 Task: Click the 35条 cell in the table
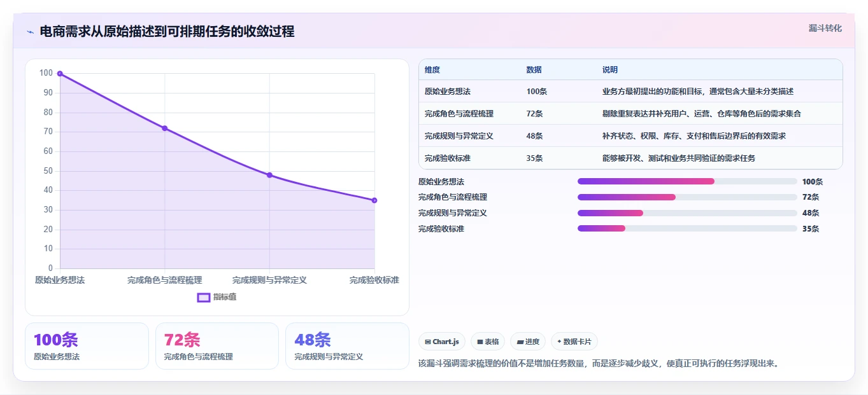[x=535, y=158]
